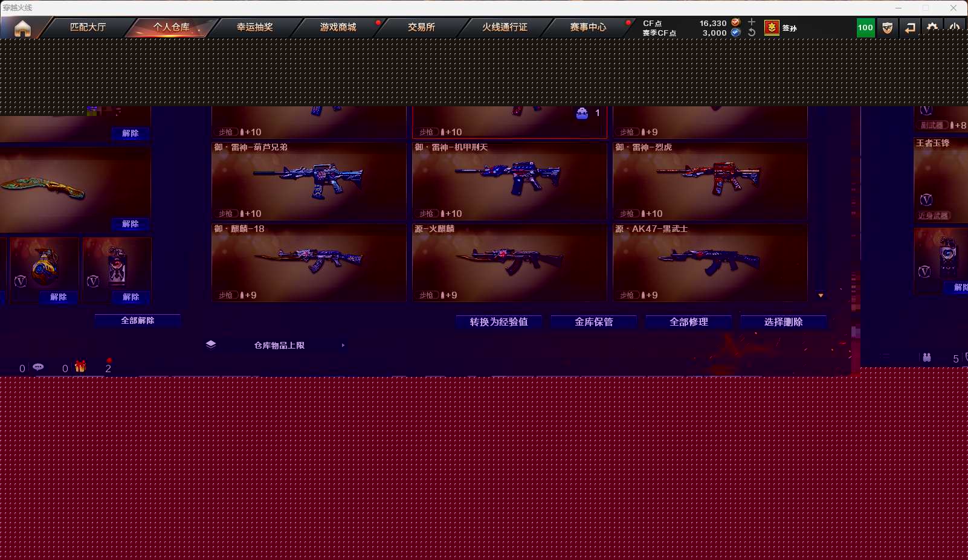Select the 御·雷神-葫芦兄弟 weapon card
968x560 pixels.
[x=309, y=181]
